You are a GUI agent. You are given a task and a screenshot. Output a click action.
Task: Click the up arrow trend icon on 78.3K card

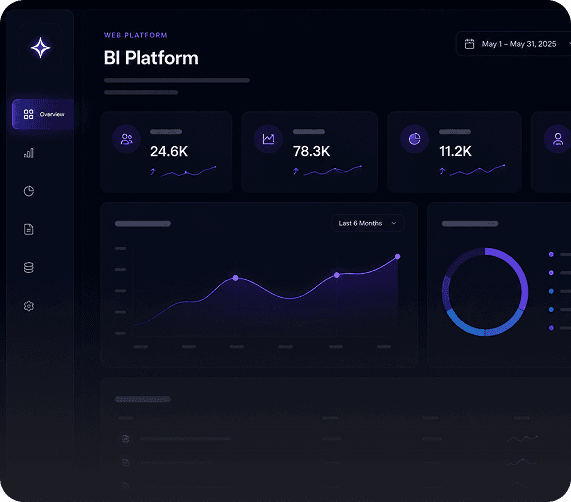click(296, 171)
